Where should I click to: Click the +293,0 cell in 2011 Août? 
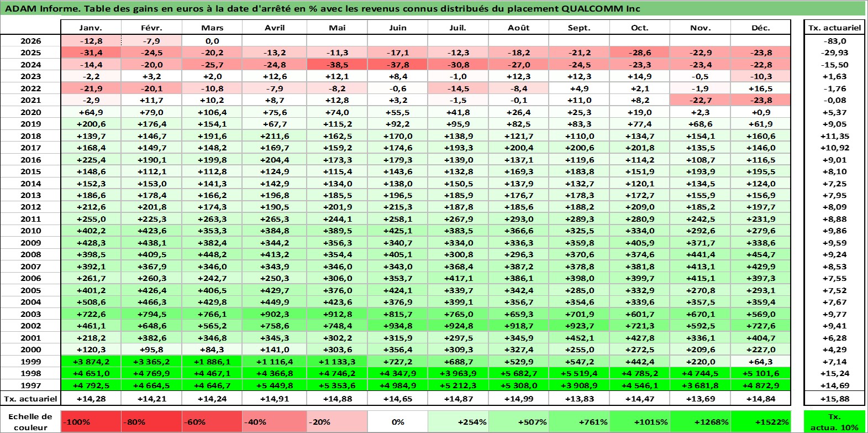click(x=519, y=219)
